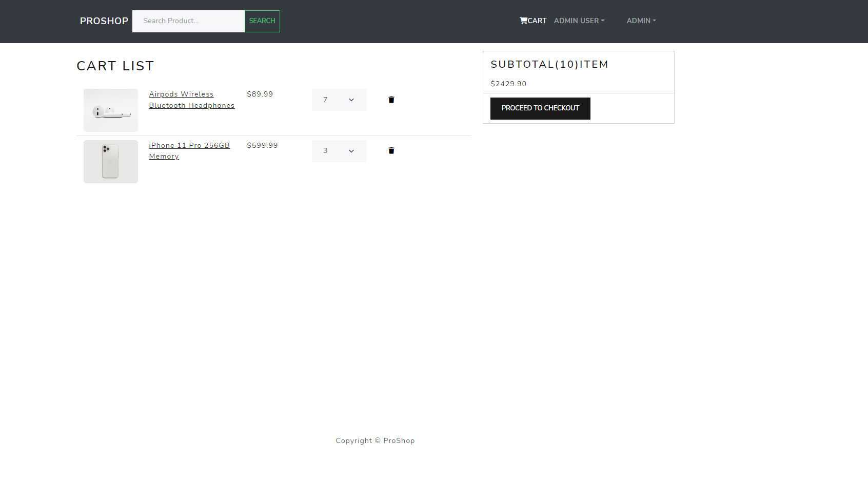Open the ADMIN menu
The image size is (868, 480).
tap(641, 21)
